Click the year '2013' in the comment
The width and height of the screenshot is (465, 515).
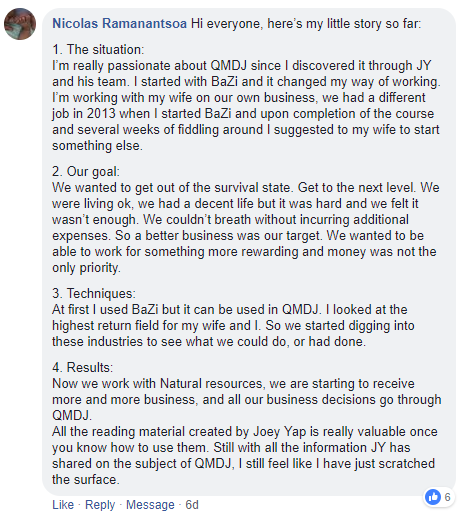point(101,114)
